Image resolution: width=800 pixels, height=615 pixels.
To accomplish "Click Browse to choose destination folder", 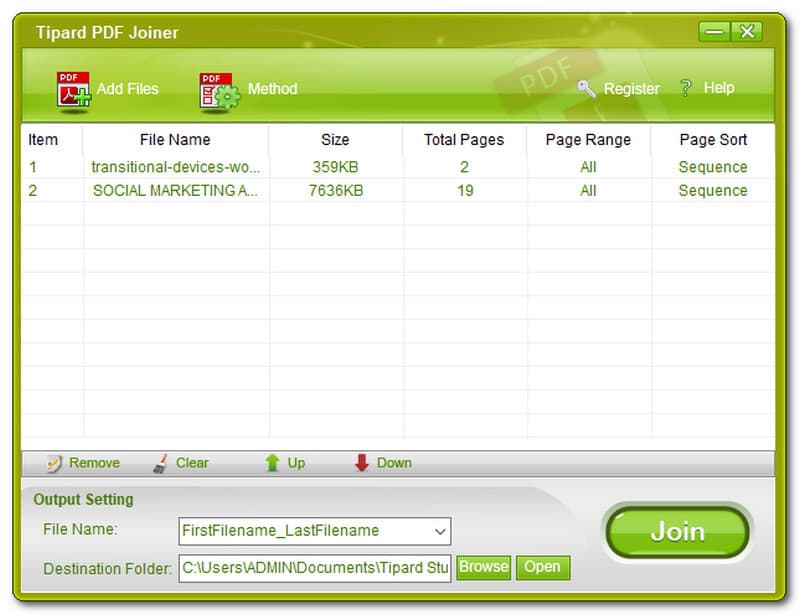I will tap(484, 567).
